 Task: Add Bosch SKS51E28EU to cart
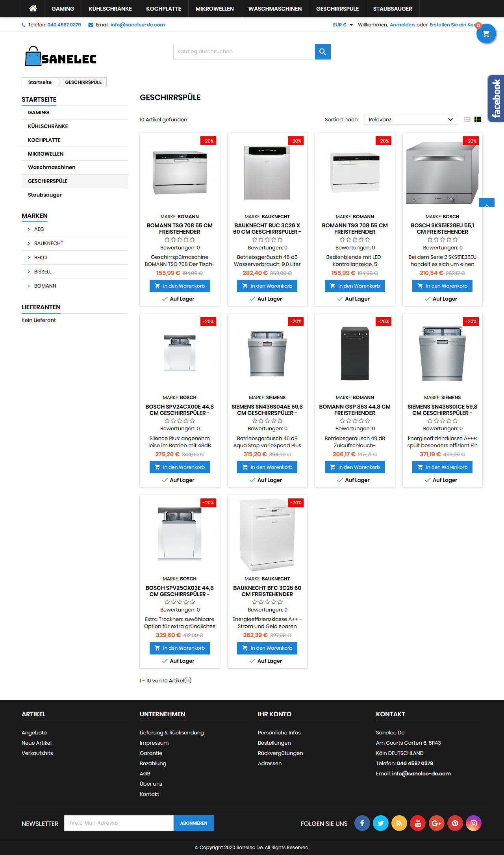[x=442, y=286]
